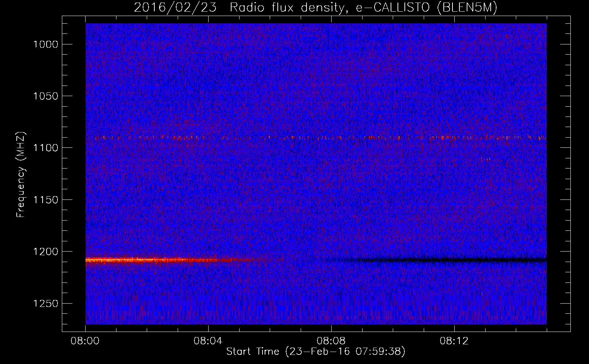Click the 08:04 time tick label

pyautogui.click(x=208, y=341)
